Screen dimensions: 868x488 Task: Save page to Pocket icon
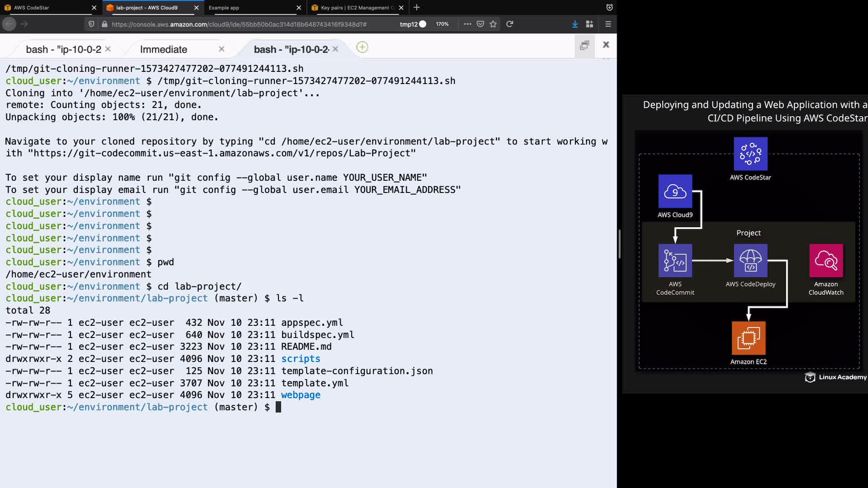click(x=481, y=24)
